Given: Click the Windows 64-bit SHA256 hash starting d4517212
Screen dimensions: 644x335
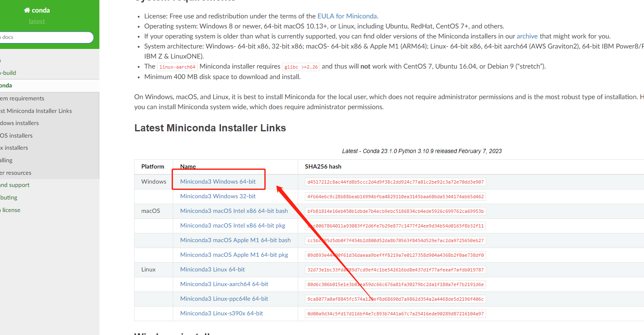Looking at the screenshot, I should (396, 182).
